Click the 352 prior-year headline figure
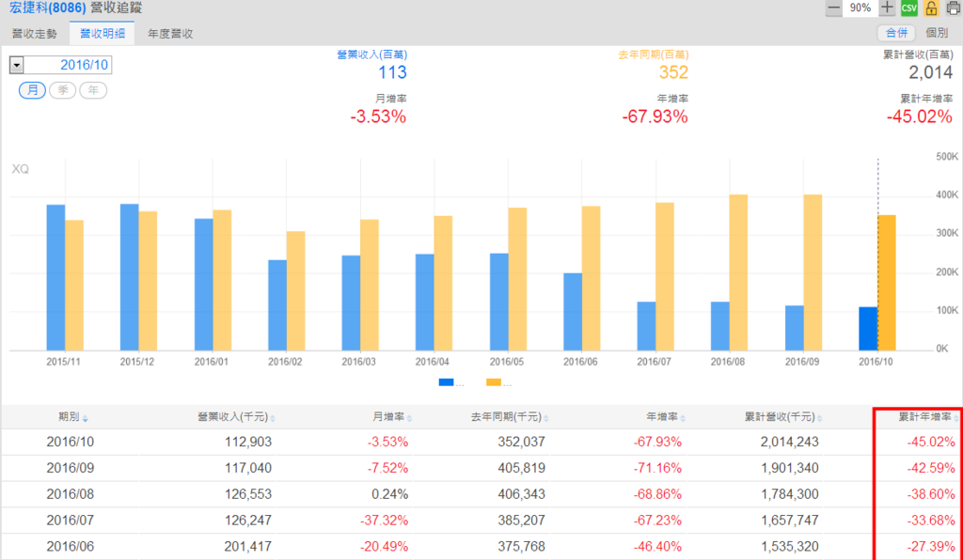This screenshot has height=560, width=963. point(673,72)
